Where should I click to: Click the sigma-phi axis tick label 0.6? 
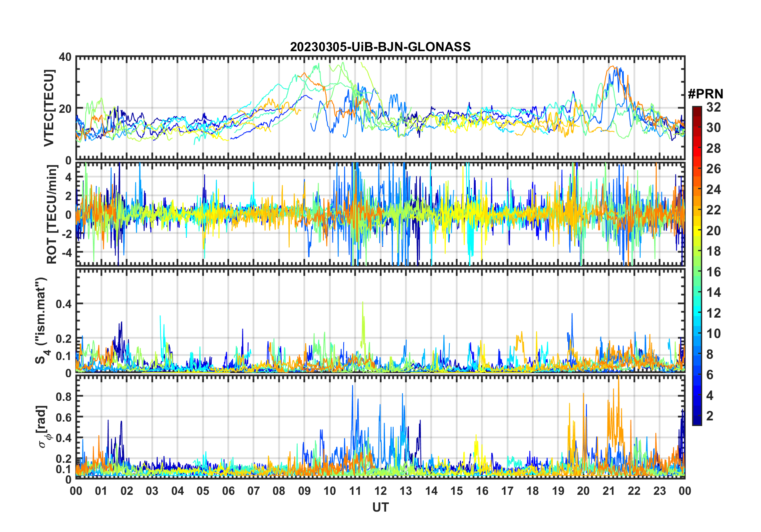click(64, 418)
